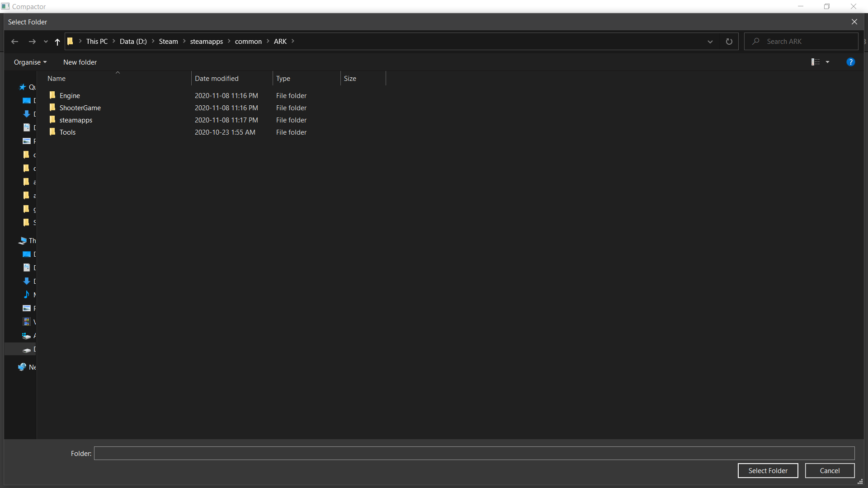Expand the address bar history dropdown
The image size is (868, 488).
click(710, 42)
